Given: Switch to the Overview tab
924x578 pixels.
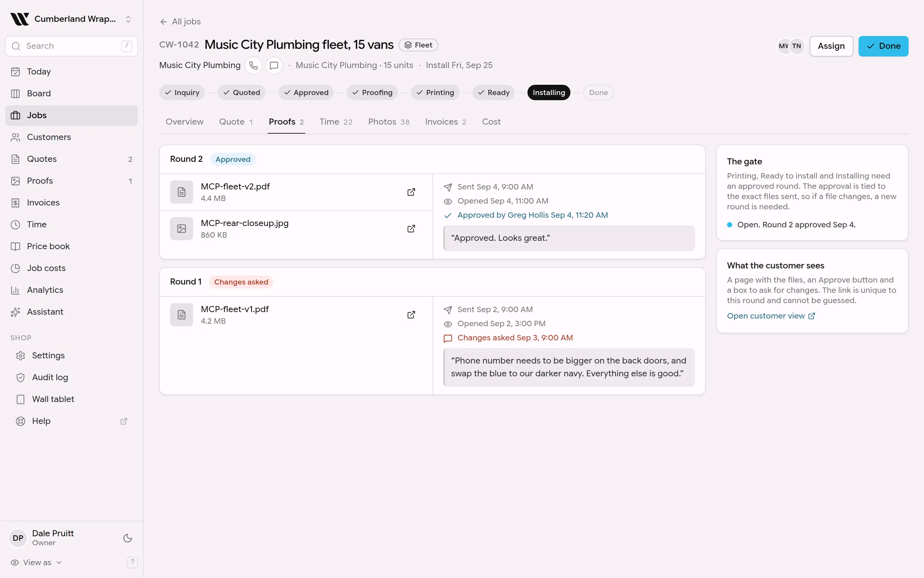Looking at the screenshot, I should (x=184, y=122).
